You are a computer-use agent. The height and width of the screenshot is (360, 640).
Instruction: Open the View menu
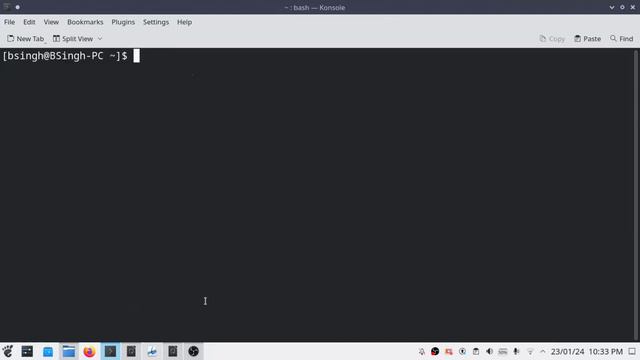pos(51,22)
